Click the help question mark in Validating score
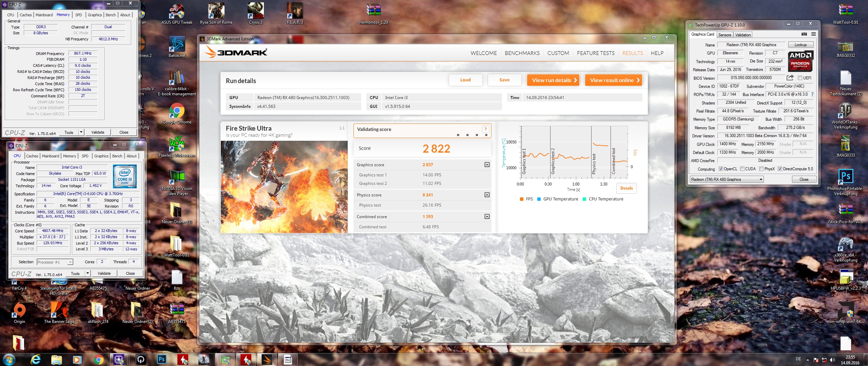The height and width of the screenshot is (366, 868). 485,129
